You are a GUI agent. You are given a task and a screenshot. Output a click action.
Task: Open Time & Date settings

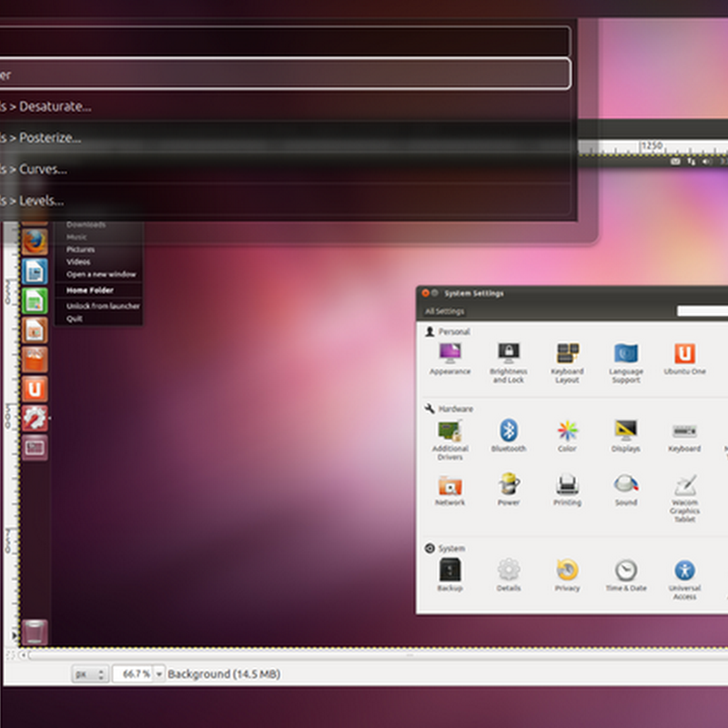626,575
